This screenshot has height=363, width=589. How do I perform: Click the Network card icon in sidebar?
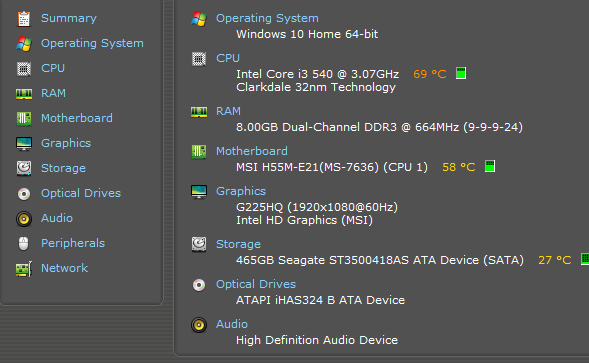point(24,269)
